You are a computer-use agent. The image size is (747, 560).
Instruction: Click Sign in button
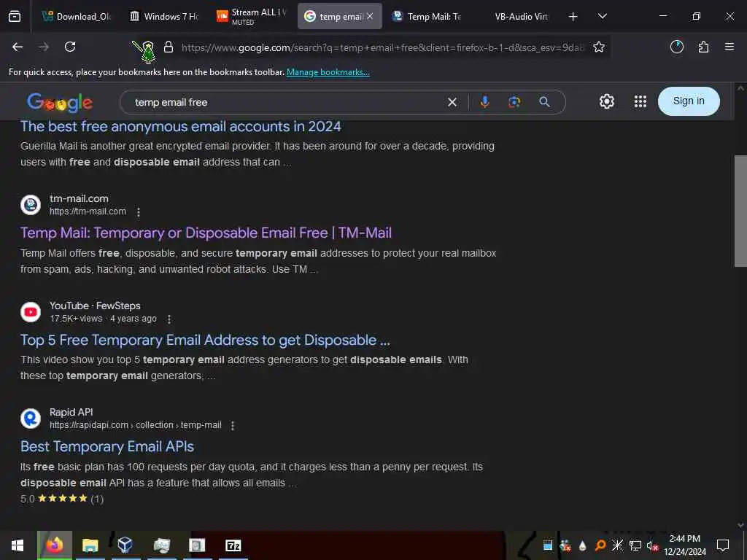(689, 101)
